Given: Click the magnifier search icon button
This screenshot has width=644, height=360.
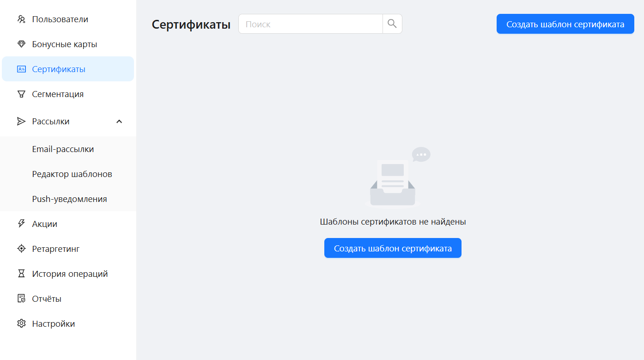Looking at the screenshot, I should click(x=392, y=24).
